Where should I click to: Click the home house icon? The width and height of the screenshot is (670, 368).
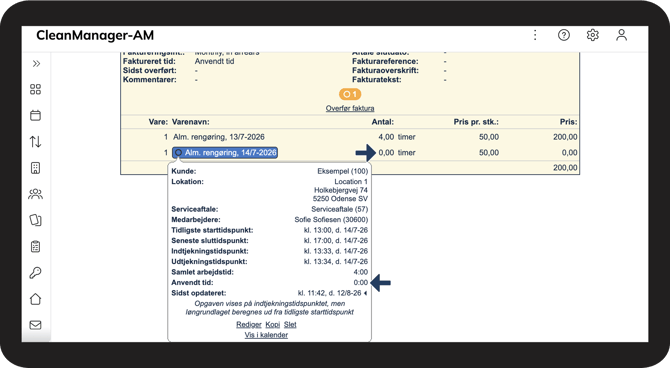coord(35,299)
